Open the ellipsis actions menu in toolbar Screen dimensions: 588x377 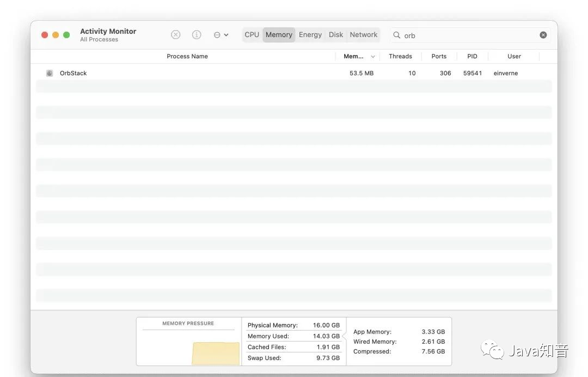220,35
